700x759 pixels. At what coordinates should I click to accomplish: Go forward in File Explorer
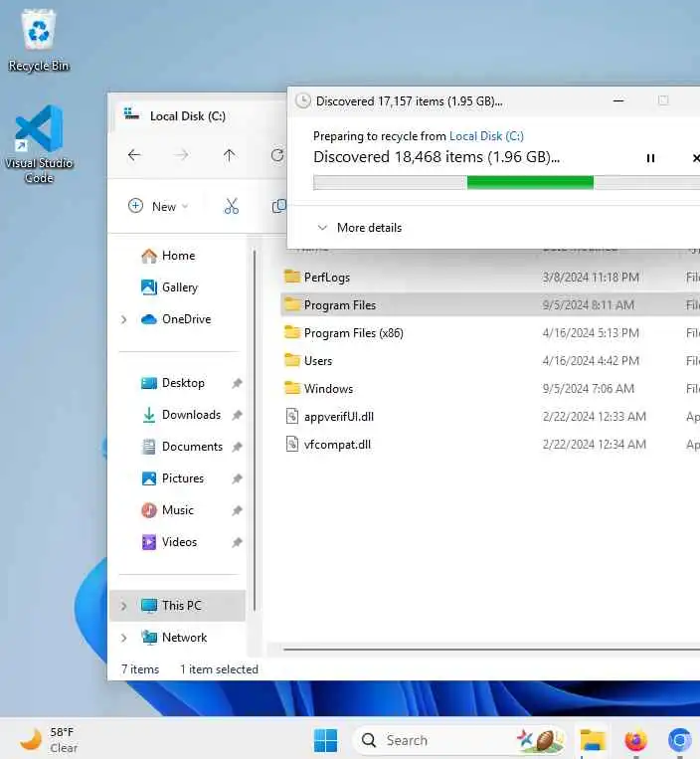(x=181, y=155)
